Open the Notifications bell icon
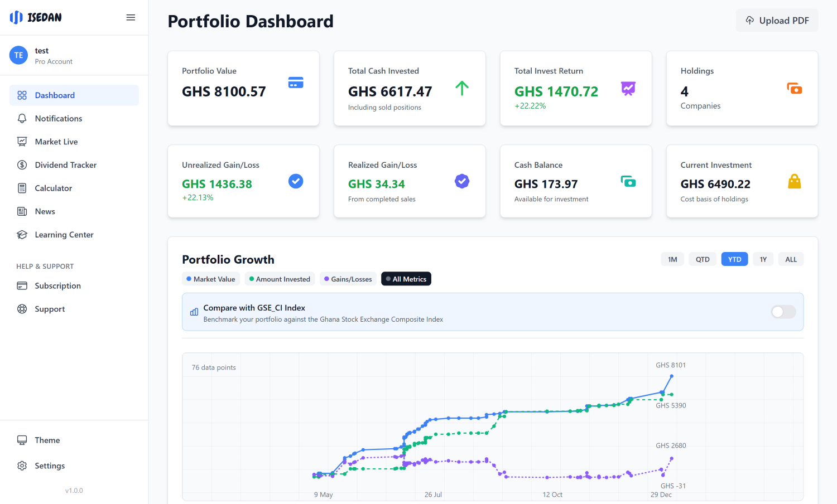837x504 pixels. (22, 118)
